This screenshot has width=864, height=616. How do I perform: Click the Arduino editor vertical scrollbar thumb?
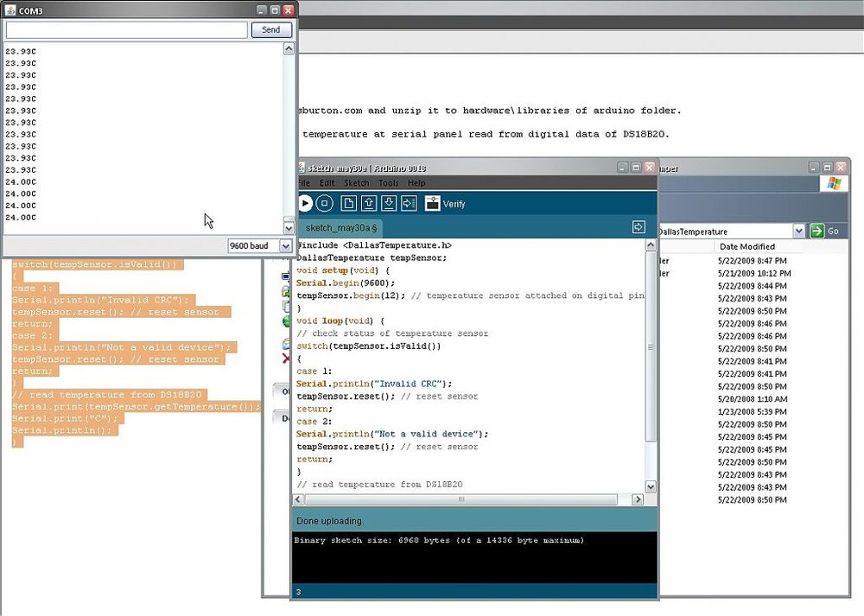click(x=651, y=347)
